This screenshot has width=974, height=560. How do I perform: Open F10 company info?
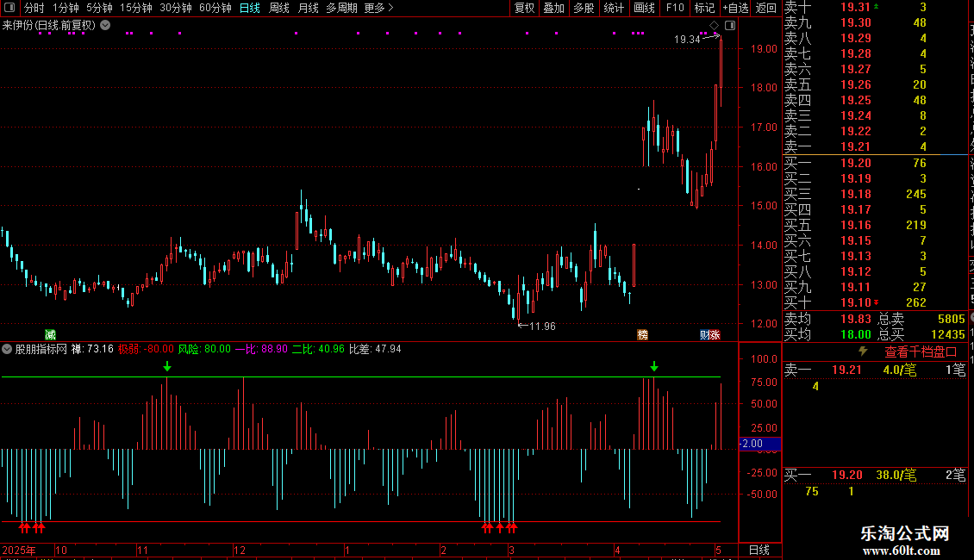click(x=675, y=8)
